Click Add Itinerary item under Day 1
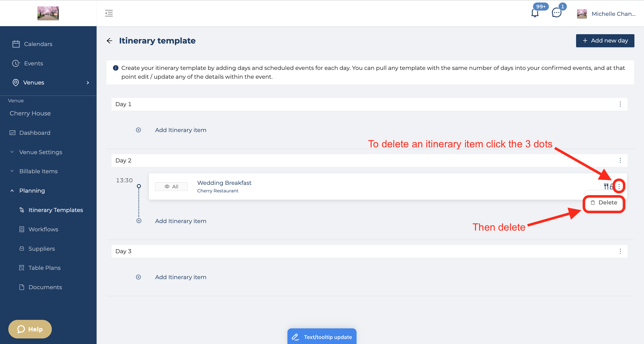This screenshot has width=644, height=344. pyautogui.click(x=181, y=130)
